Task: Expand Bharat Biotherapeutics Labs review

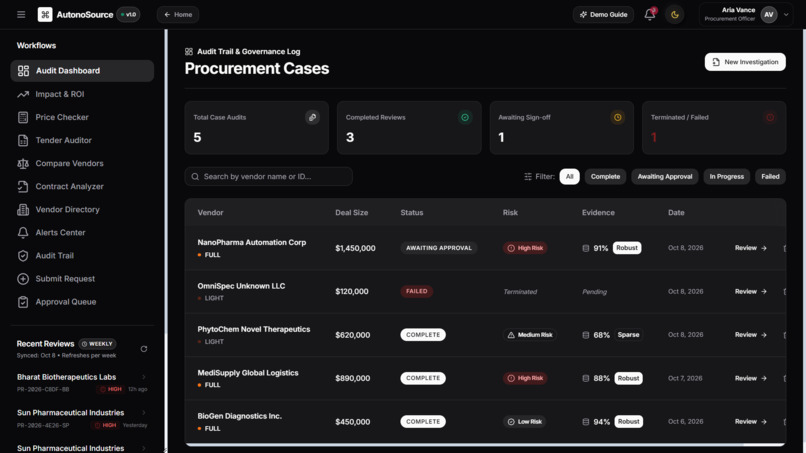Action: tap(144, 377)
